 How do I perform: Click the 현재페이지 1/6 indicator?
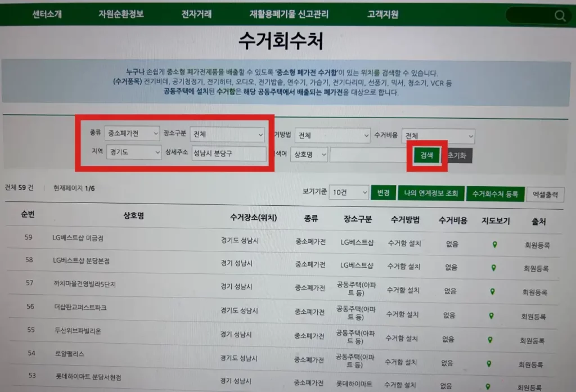click(74, 188)
